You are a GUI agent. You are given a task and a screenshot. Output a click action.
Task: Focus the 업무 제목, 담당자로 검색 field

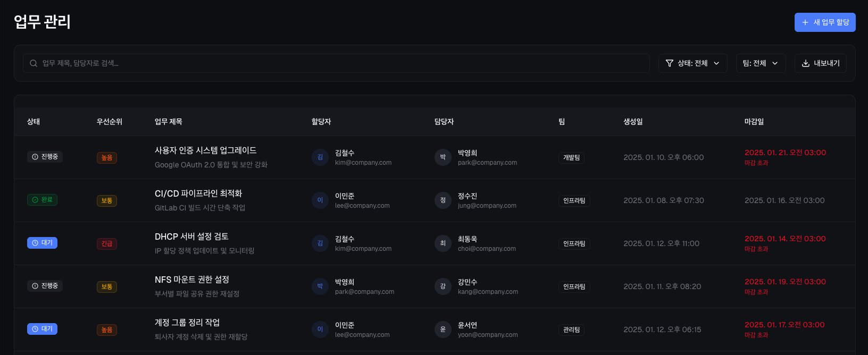coord(340,63)
